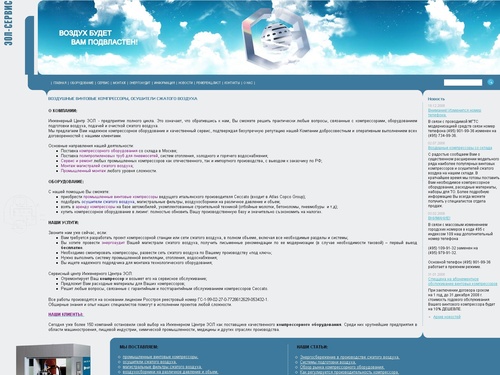The height and width of the screenshot is (375, 500).
Task: Open the СЕРВИС menu item
Action: (x=103, y=83)
